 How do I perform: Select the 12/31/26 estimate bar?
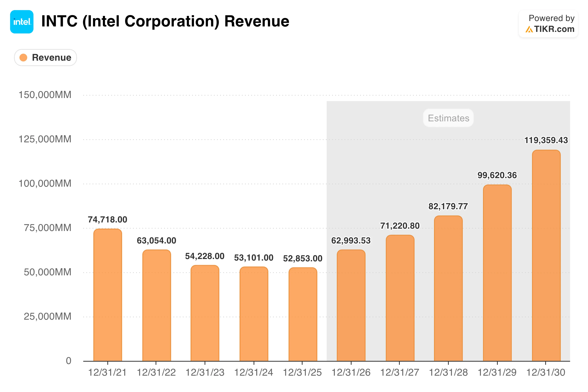click(351, 305)
